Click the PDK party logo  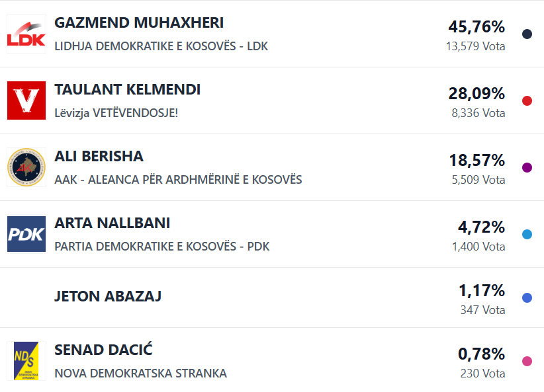click(26, 234)
